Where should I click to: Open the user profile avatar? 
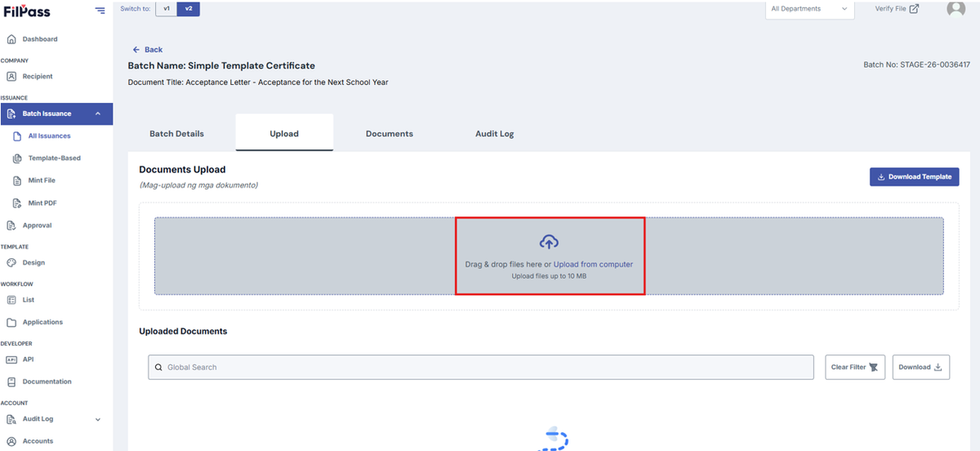[955, 7]
